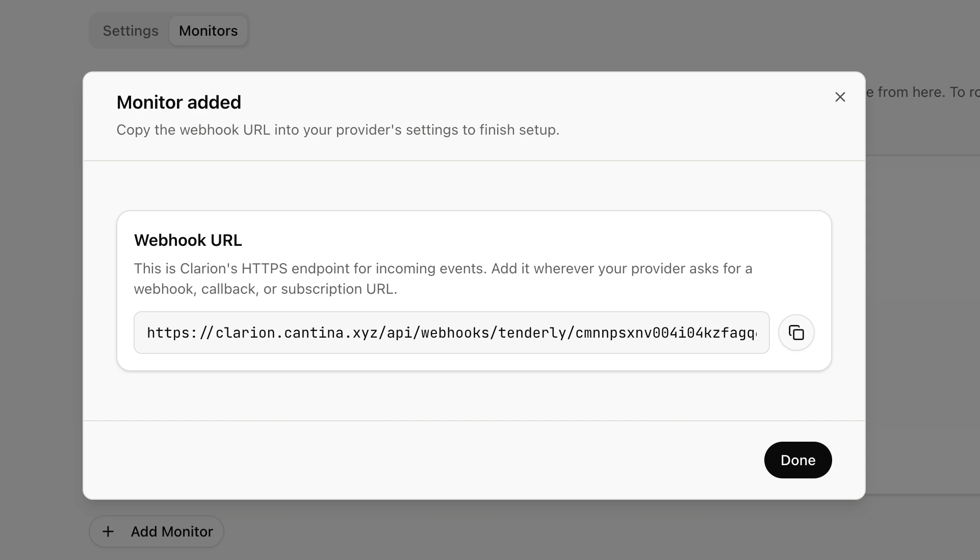This screenshot has height=560, width=980.
Task: Click the 'Copy the webhook URL' subtitle text
Action: pyautogui.click(x=338, y=130)
